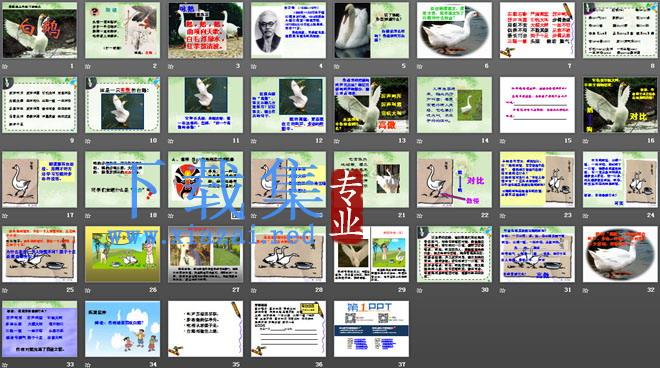The height and width of the screenshot is (368, 660).
Task: Select slide 26 with cartoon farmyard scene
Action: [x=122, y=254]
